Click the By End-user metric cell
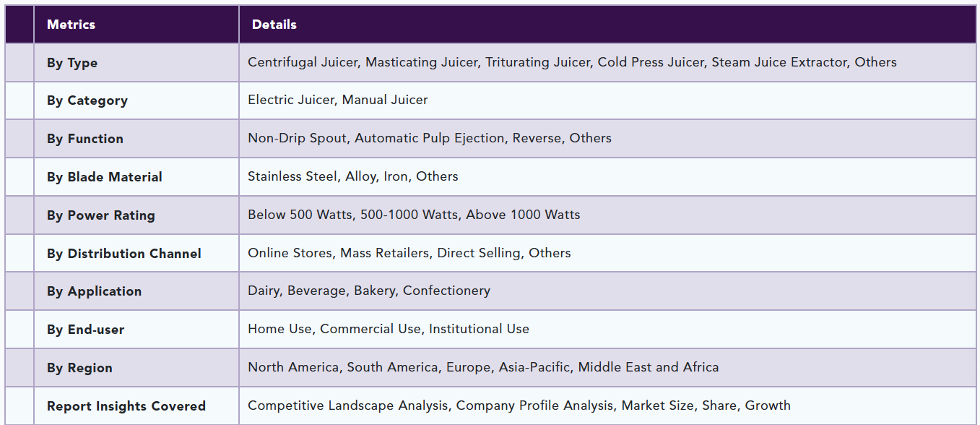This screenshot has width=980, height=425. click(136, 330)
